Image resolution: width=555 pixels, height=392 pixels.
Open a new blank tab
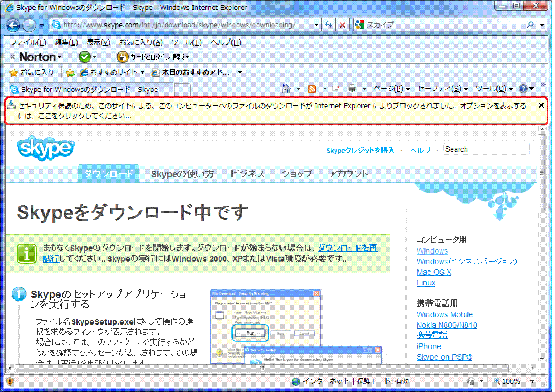click(x=182, y=90)
